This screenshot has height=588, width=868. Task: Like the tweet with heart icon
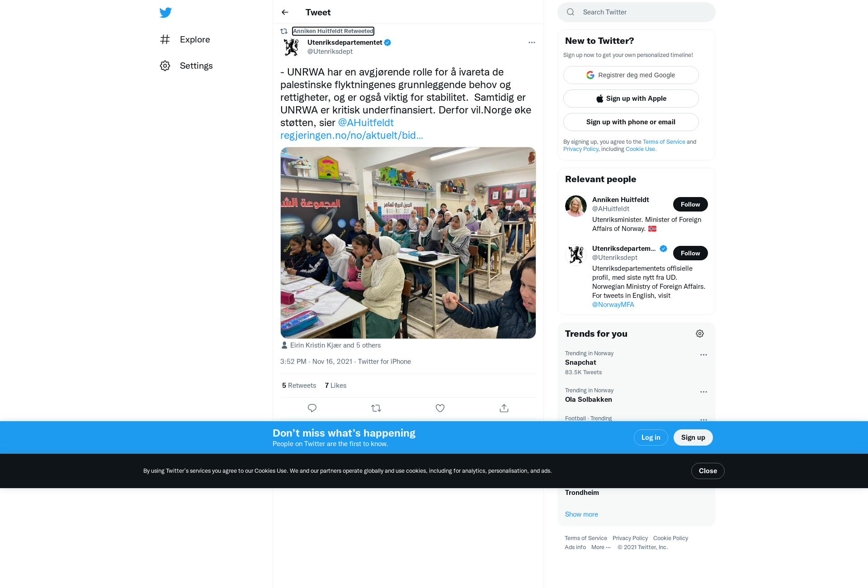[x=440, y=408]
